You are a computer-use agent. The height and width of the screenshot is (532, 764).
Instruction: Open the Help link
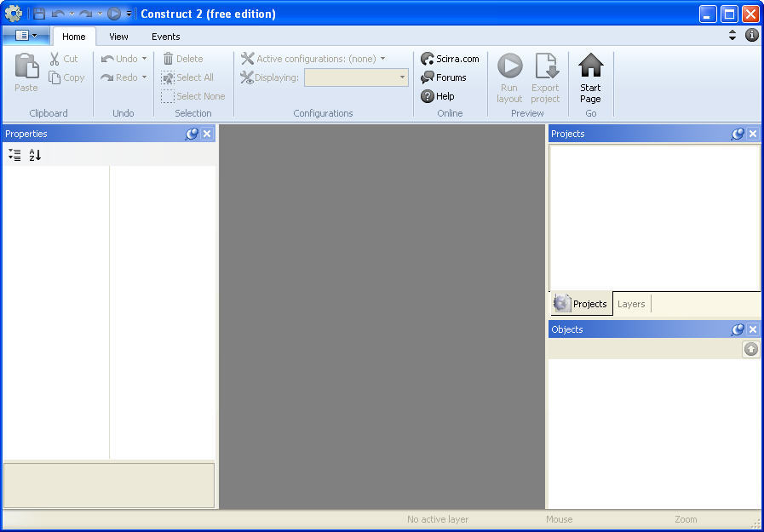tap(438, 96)
